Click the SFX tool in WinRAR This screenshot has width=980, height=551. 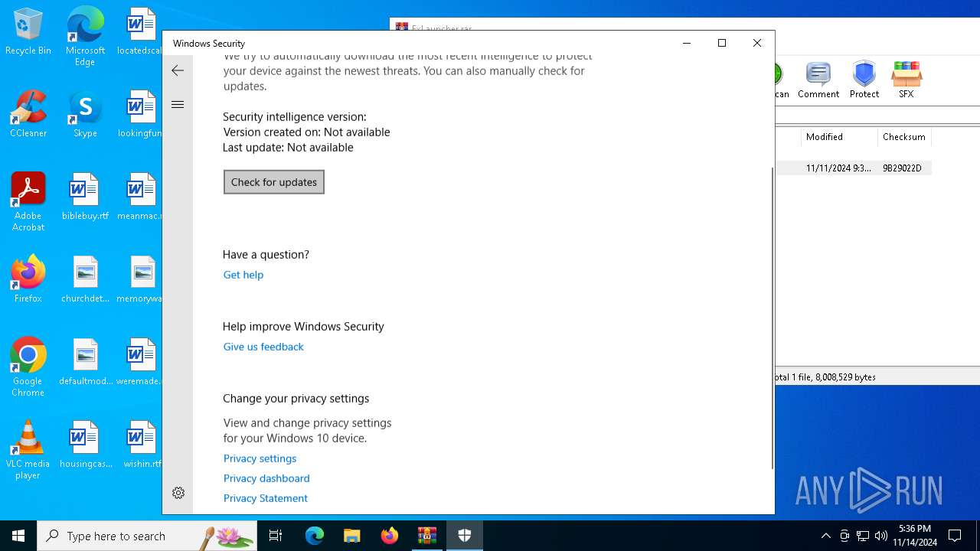(x=906, y=80)
